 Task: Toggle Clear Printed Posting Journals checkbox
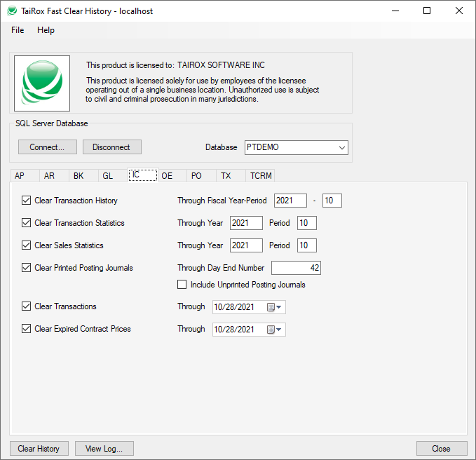pos(26,268)
